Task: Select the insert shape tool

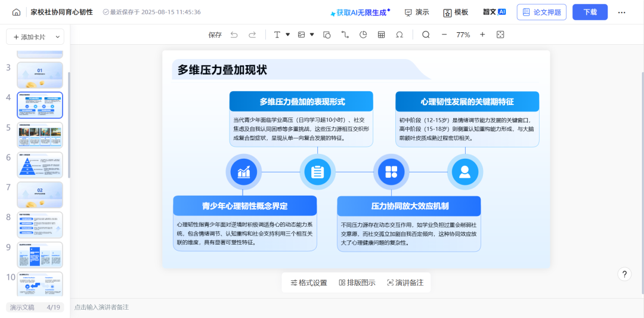Action: [x=327, y=35]
